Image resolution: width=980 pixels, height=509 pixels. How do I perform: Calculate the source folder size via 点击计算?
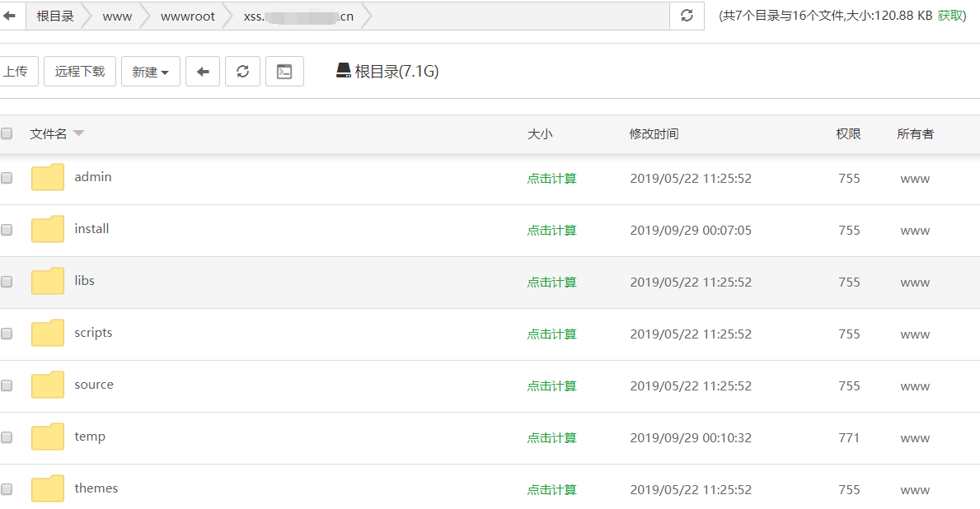coord(551,385)
